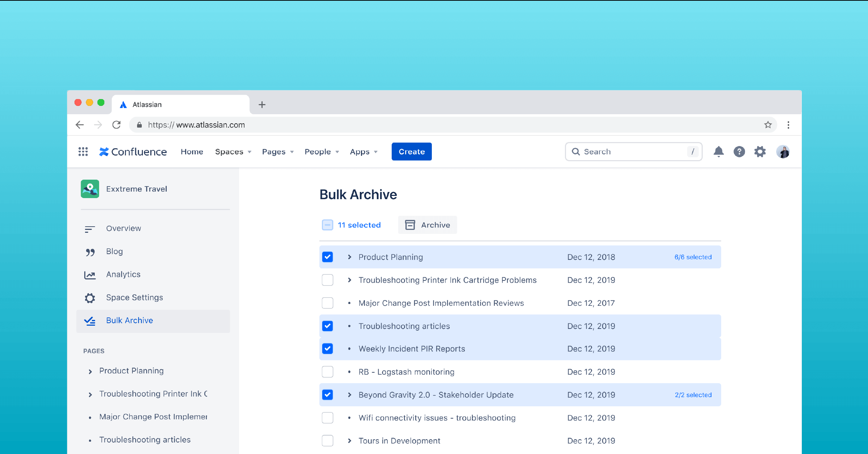Open the settings gear in the top bar

(760, 152)
